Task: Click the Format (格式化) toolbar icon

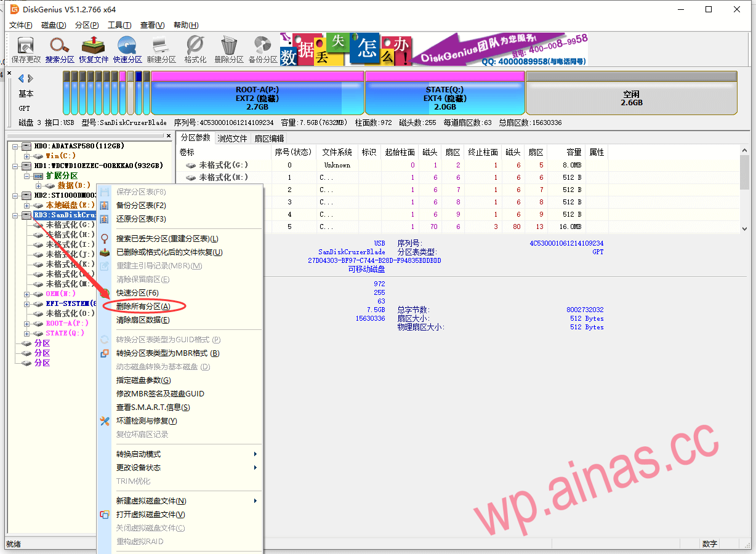Action: (x=195, y=49)
